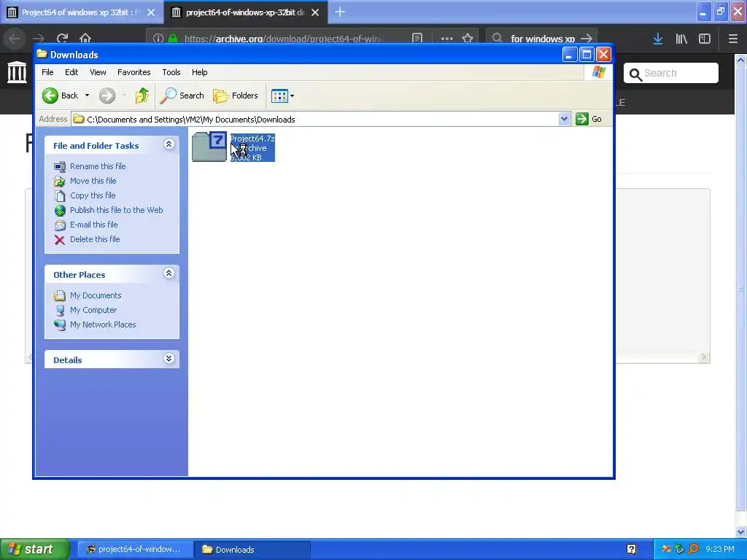Expand the Details panel
The width and height of the screenshot is (747, 560).
click(169, 359)
